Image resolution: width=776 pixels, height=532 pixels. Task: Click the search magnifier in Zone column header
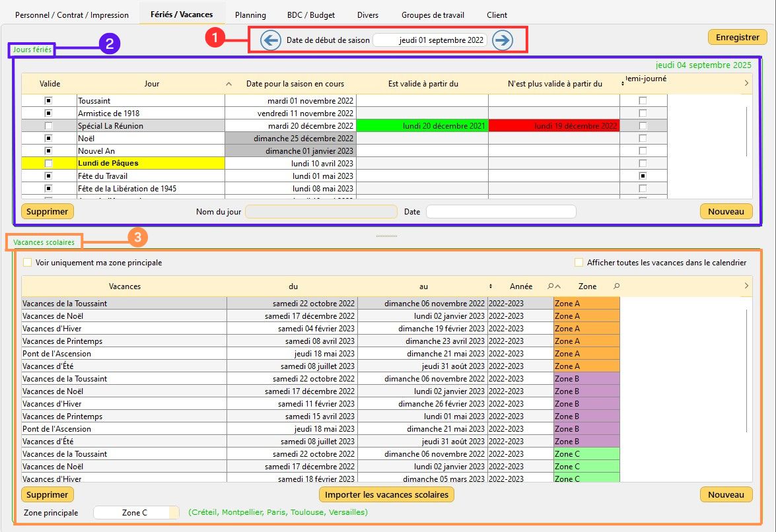[616, 286]
